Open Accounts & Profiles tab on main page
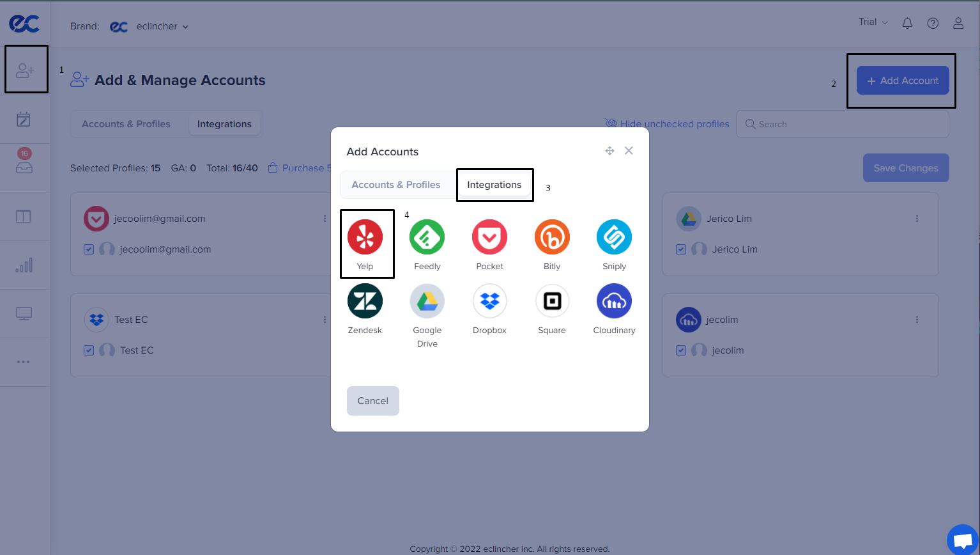 click(126, 124)
